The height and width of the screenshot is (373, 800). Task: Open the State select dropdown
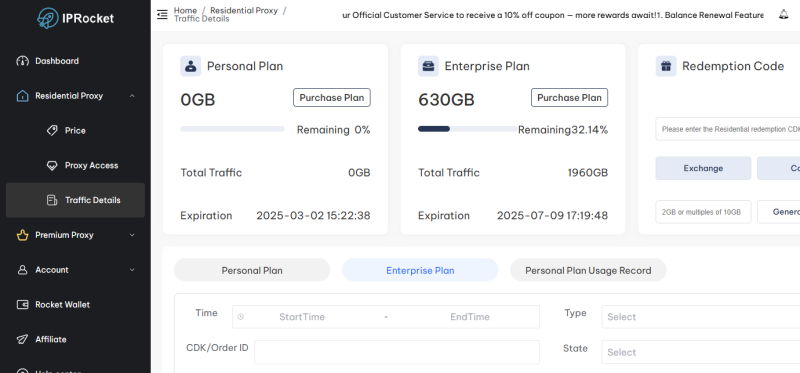pos(701,352)
